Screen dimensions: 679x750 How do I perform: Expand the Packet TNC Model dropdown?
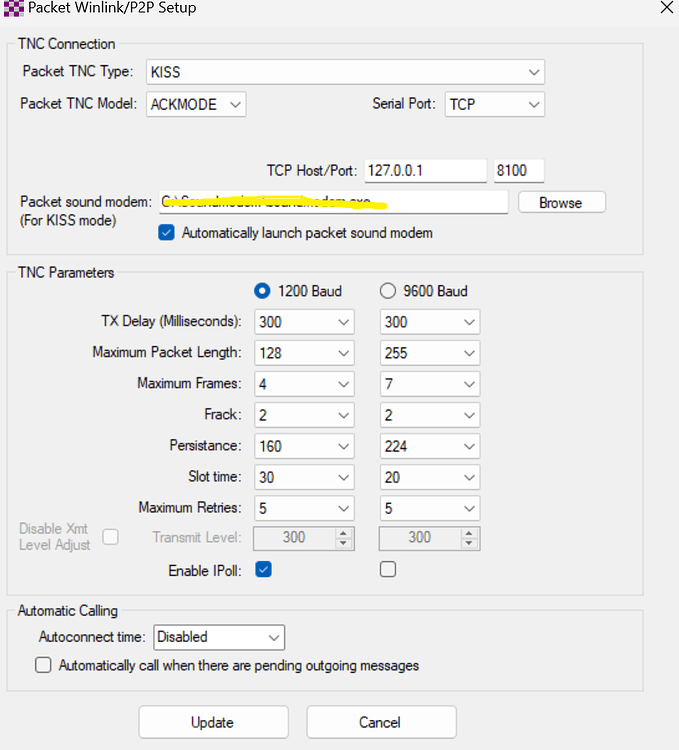[197, 104]
